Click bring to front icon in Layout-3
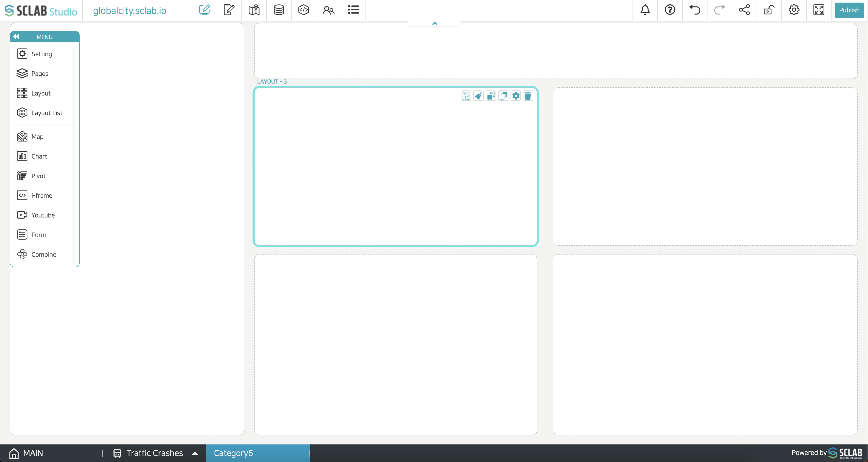 491,96
